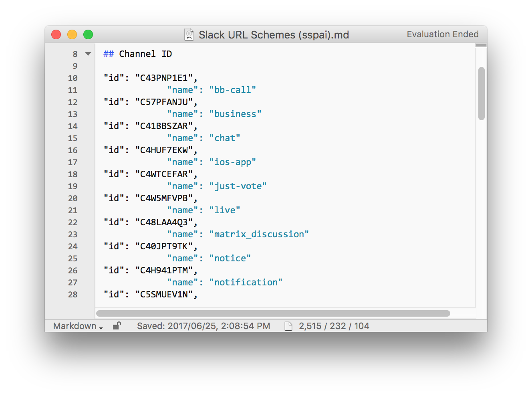532x396 pixels.
Task: Place cursor on the "C43PNP1E1" id text
Action: 163,78
